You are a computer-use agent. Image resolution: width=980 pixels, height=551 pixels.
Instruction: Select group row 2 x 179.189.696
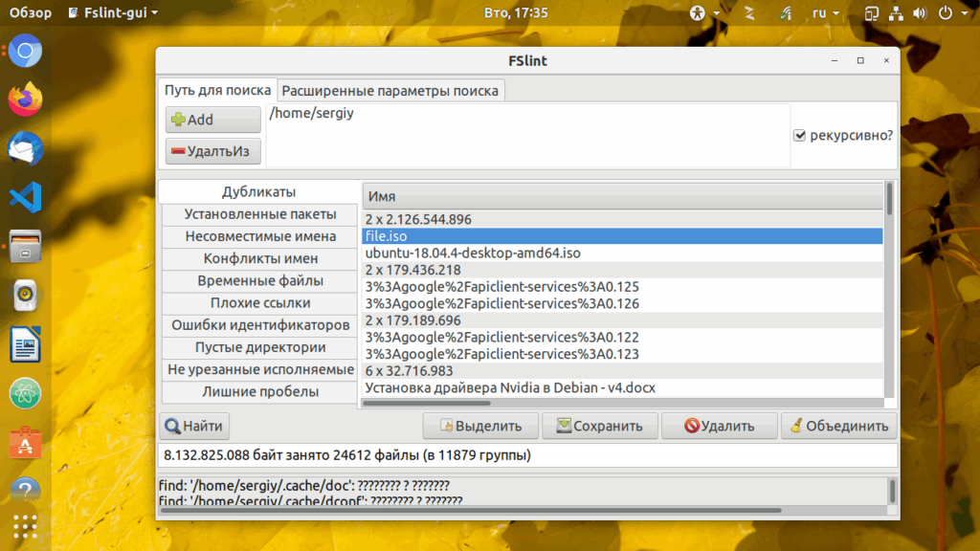coord(622,320)
